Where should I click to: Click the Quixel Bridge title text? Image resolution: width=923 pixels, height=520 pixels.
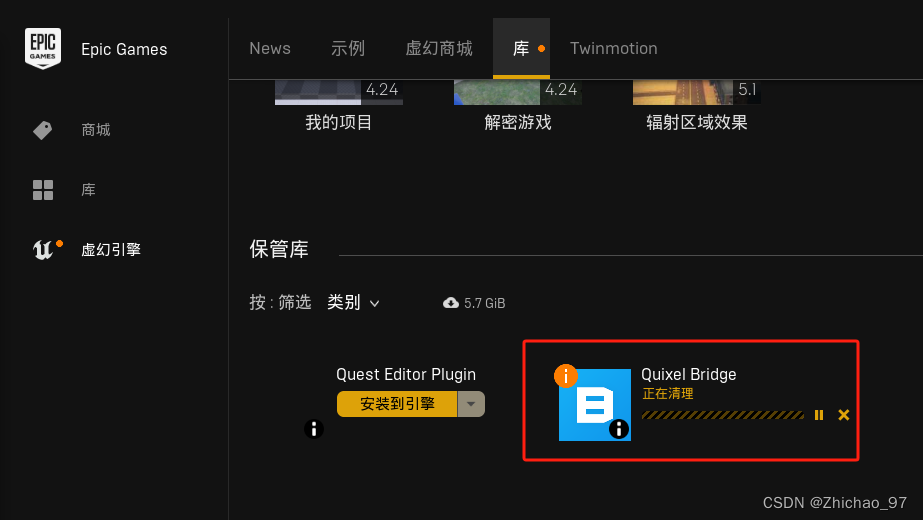point(689,375)
